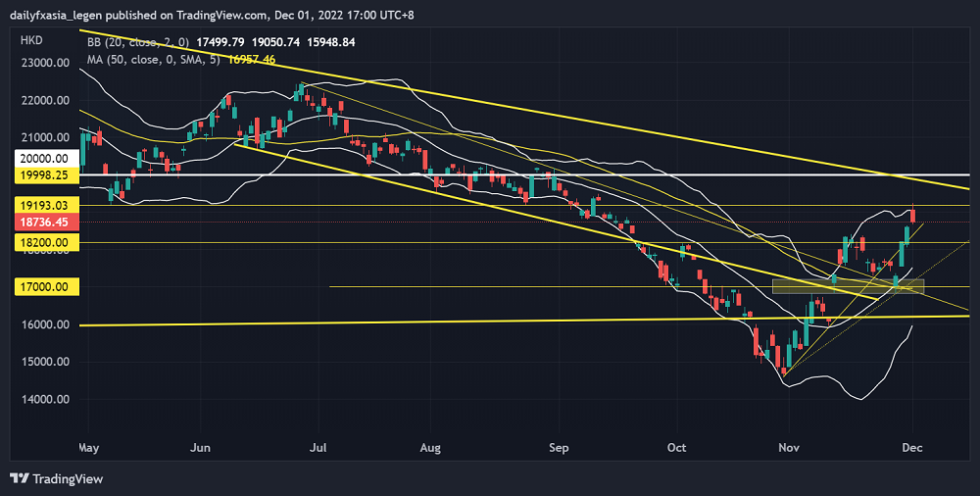Click the Oct label on time axis
This screenshot has height=496, width=980.
point(676,448)
